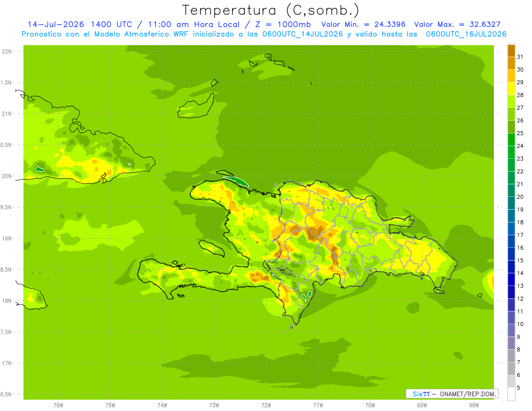Click the '19N' latitude label

tap(7, 239)
